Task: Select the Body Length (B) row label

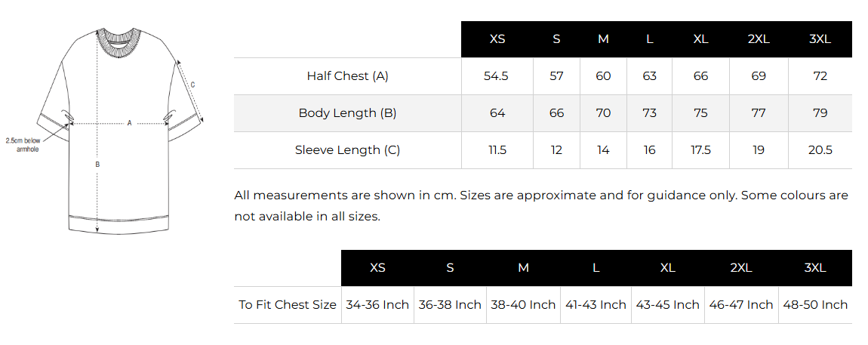Action: [x=347, y=113]
